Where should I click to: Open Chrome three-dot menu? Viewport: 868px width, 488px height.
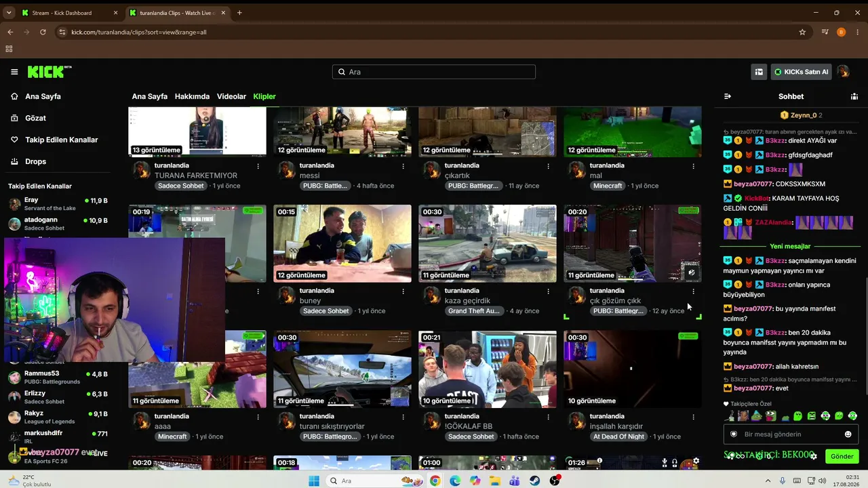point(858,32)
